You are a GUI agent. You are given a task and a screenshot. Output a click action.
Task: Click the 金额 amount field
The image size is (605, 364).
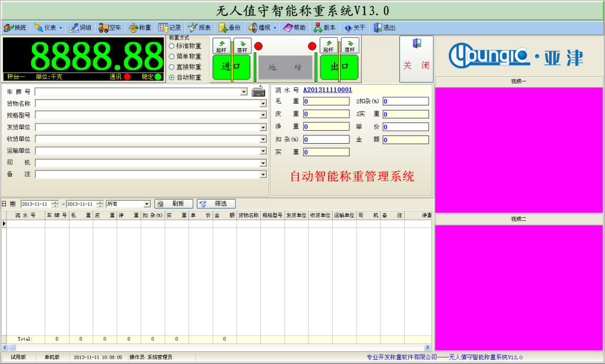click(405, 140)
